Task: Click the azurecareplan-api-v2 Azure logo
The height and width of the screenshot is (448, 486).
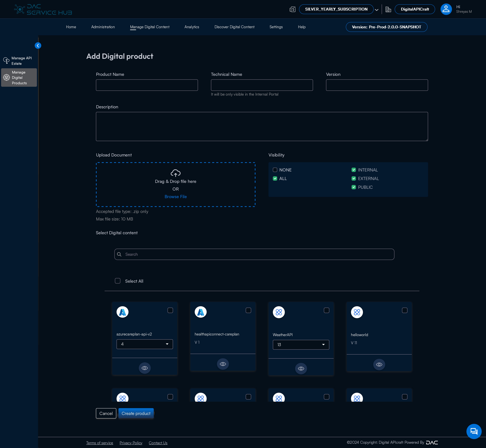Action: tap(123, 312)
